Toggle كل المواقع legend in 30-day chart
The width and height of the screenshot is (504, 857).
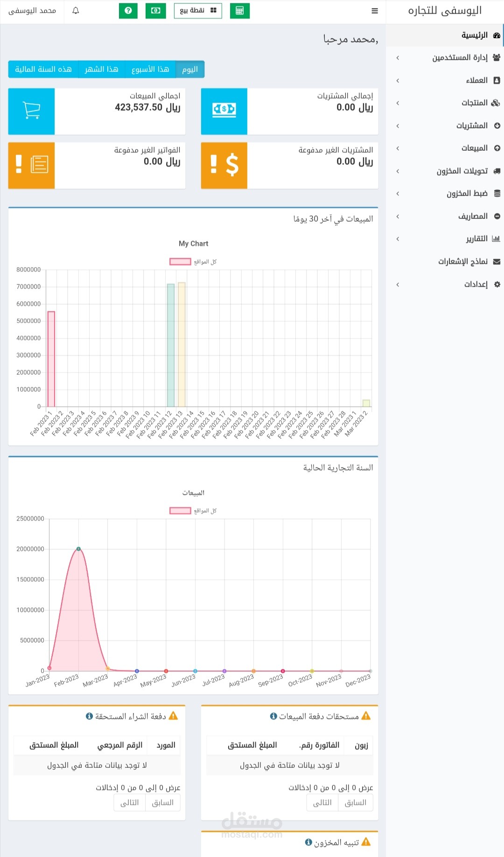(193, 262)
